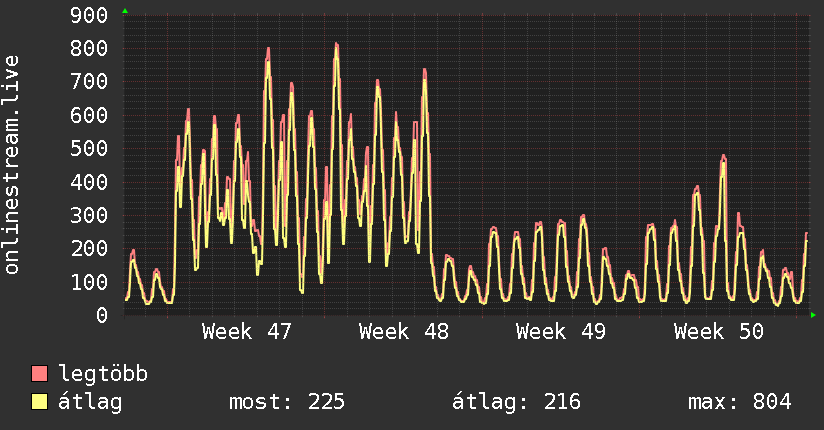Click the 0 y-axis value
The height and width of the screenshot is (430, 824).
pyautogui.click(x=102, y=315)
